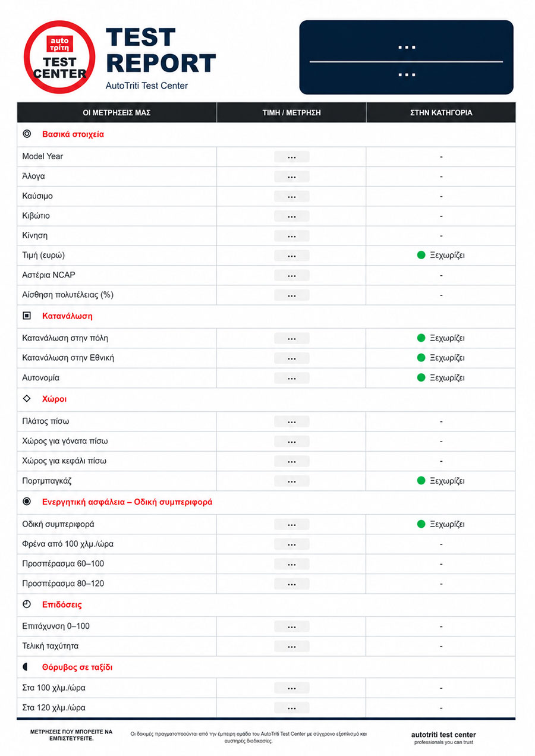
Task: Select the ΤΙΜΗ / ΜΕΤΡΗΣΗ column header
Action: tap(291, 112)
